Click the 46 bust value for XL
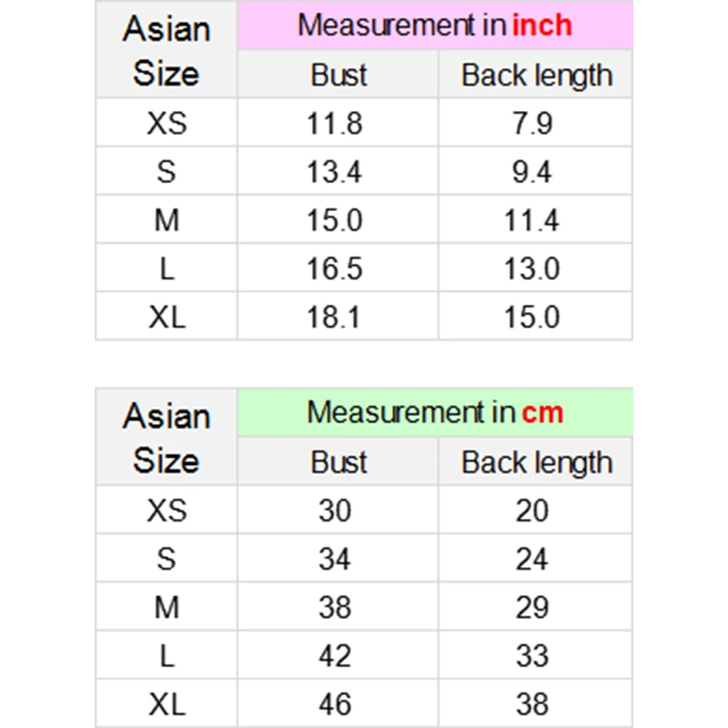Viewport: 728px width, 728px height. (x=335, y=703)
